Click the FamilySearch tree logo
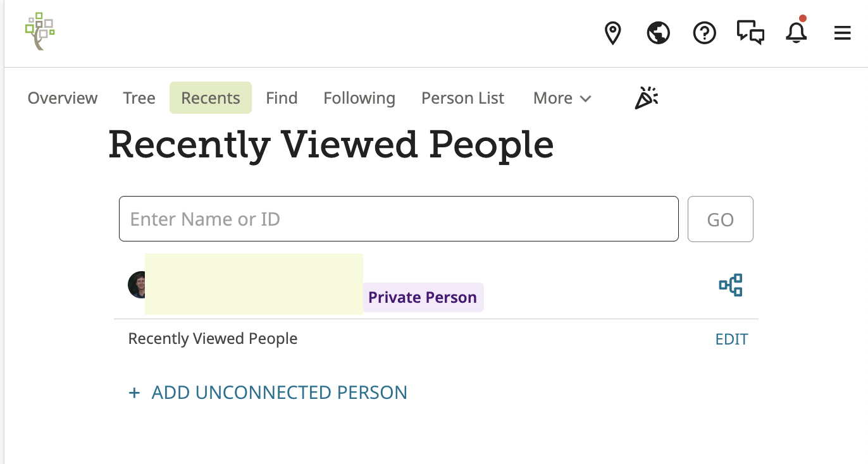This screenshot has width=868, height=464. [x=40, y=31]
